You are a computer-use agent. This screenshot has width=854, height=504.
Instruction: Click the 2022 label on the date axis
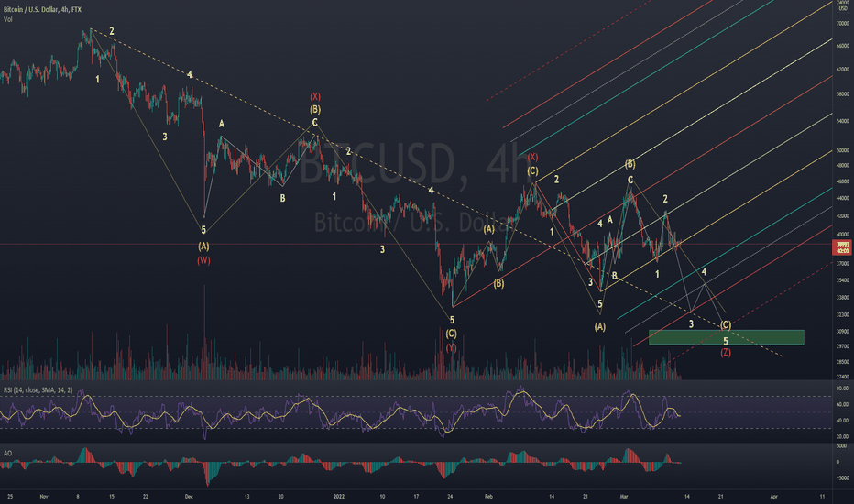[339, 497]
